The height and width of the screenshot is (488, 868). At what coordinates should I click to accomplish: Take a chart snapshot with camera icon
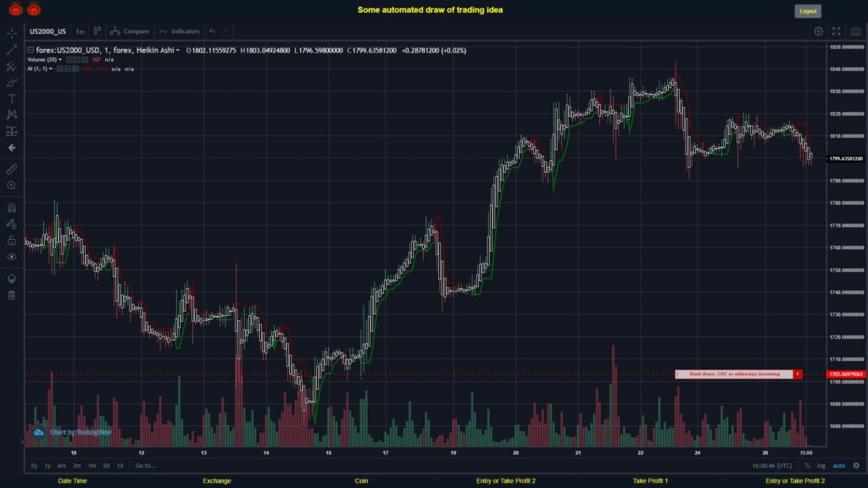point(856,31)
